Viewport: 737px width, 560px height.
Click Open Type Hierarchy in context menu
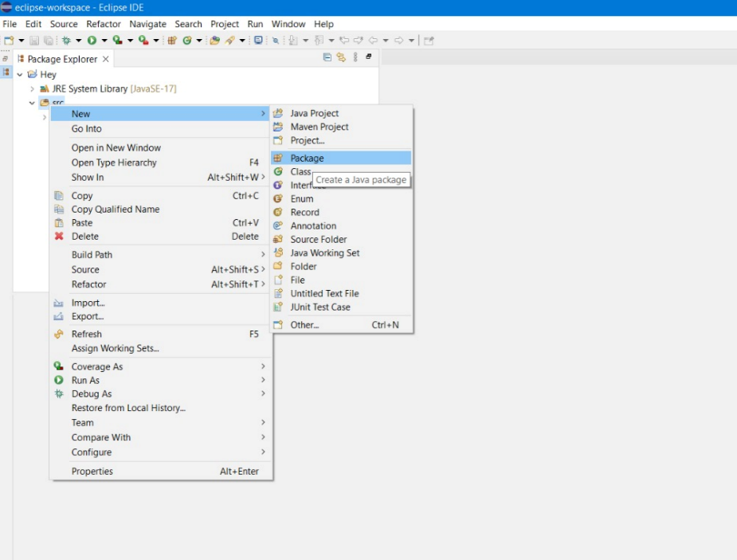160,163
